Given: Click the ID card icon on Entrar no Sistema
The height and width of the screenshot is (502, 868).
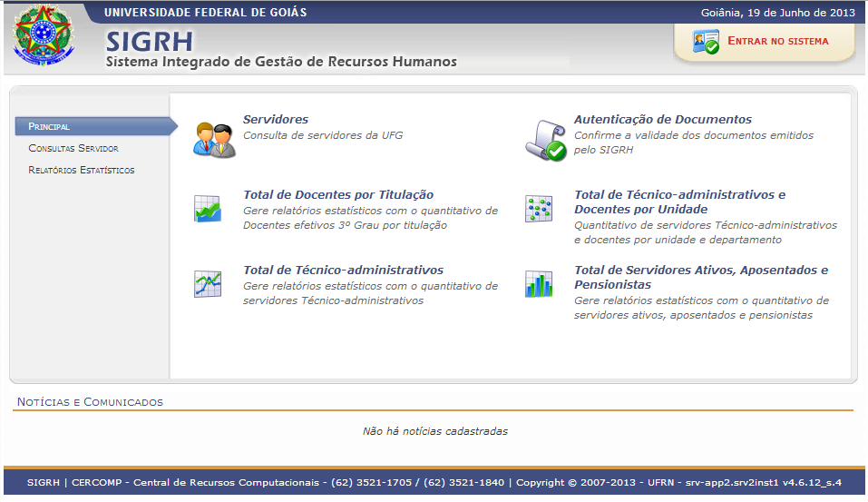Looking at the screenshot, I should coord(706,42).
